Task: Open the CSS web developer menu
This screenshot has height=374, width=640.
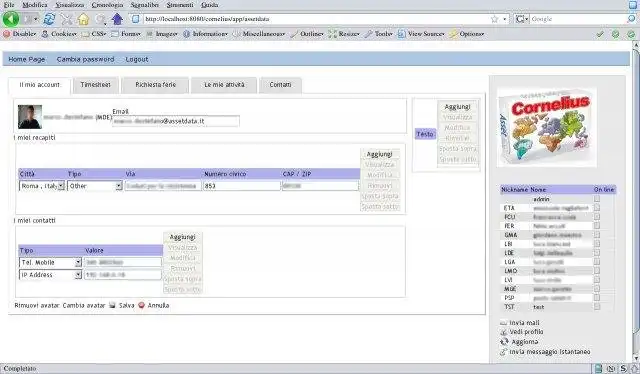Action: [x=95, y=34]
